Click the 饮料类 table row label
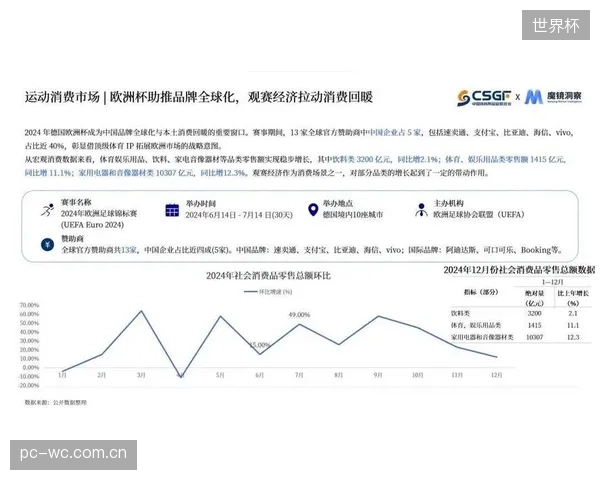The height and width of the screenshot is (480, 600). [x=460, y=313]
